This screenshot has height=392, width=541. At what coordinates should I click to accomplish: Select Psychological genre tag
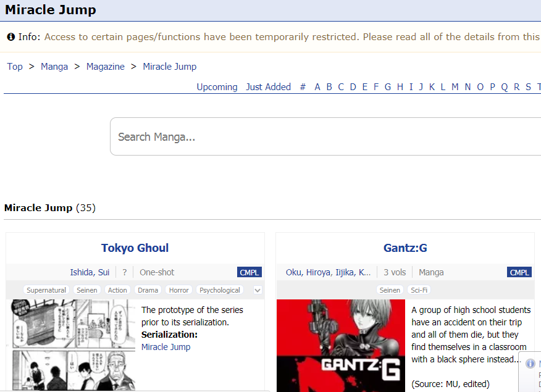pos(220,290)
